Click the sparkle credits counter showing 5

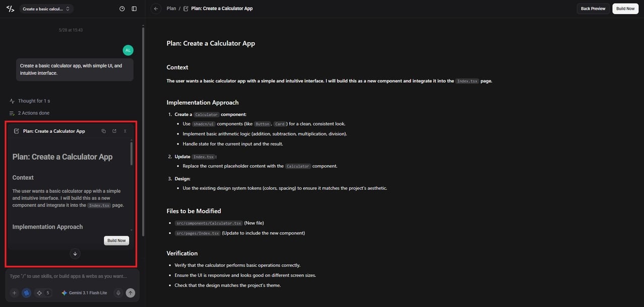coord(43,293)
